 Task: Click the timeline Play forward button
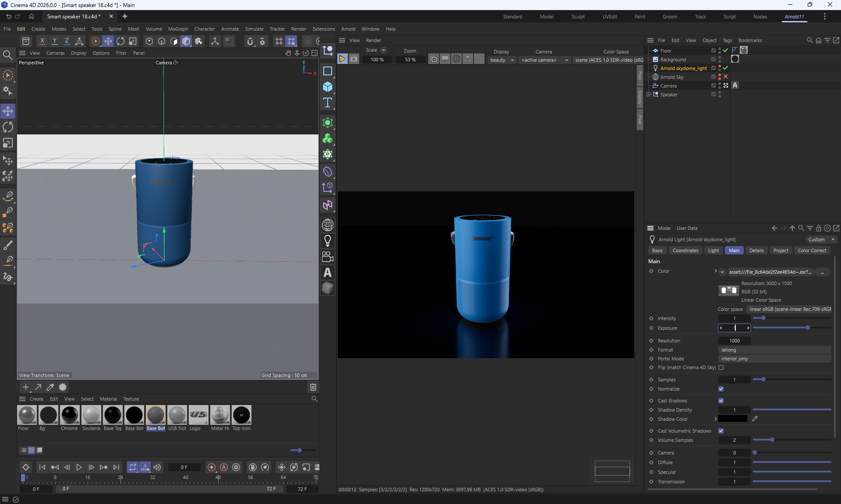[x=79, y=467]
